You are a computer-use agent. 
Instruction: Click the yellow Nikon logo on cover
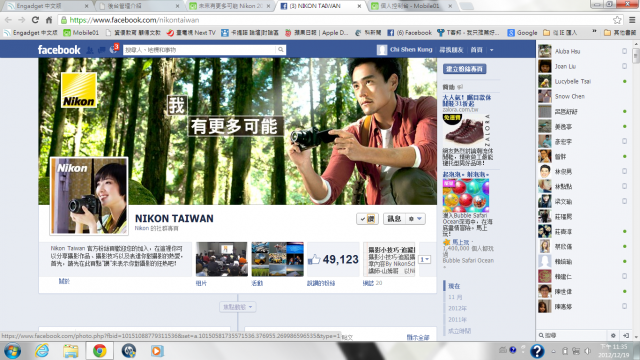tap(79, 90)
